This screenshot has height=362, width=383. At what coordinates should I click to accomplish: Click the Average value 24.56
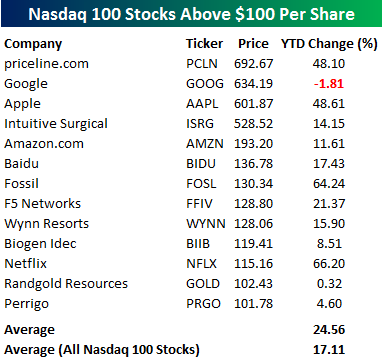click(329, 330)
